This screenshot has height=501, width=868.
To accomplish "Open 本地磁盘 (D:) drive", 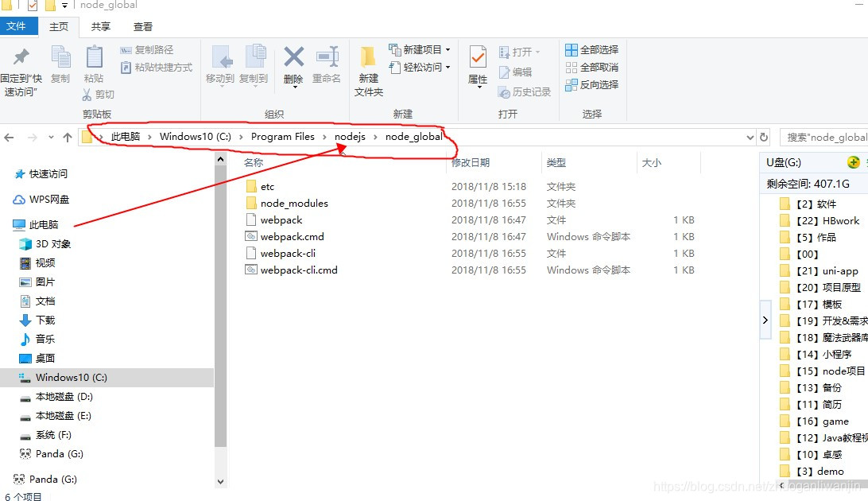I will pos(56,396).
